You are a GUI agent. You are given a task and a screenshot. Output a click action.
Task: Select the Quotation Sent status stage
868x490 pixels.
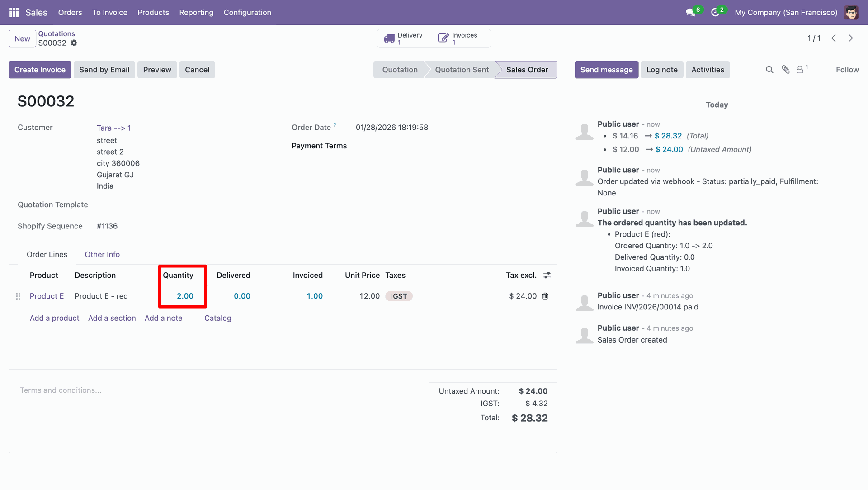[x=462, y=70]
